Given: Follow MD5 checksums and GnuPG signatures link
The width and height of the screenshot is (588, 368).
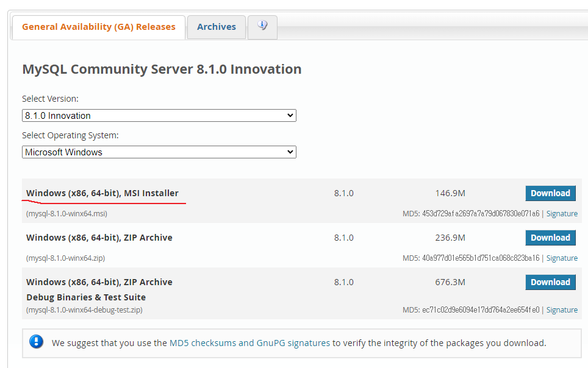Looking at the screenshot, I should 249,343.
